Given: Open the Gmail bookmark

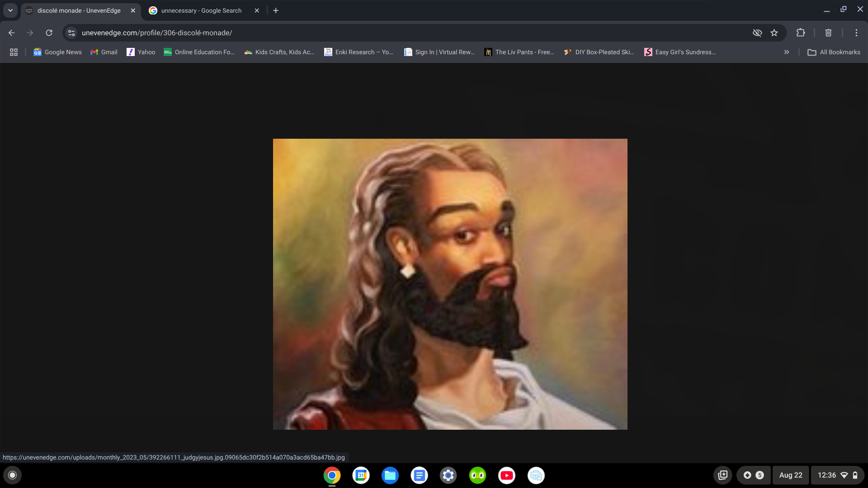Looking at the screenshot, I should (104, 52).
